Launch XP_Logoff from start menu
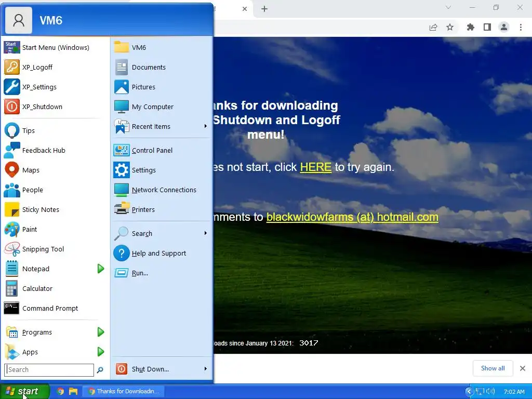The width and height of the screenshot is (532, 399). click(56, 67)
